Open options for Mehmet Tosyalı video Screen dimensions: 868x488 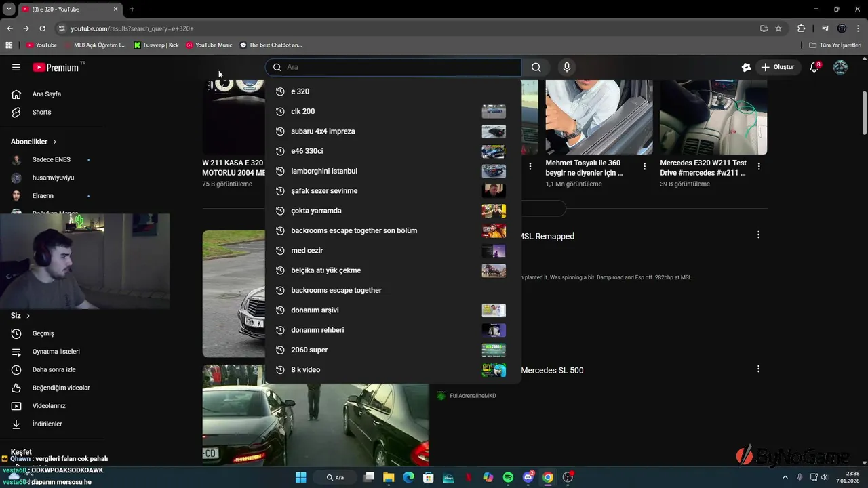645,166
